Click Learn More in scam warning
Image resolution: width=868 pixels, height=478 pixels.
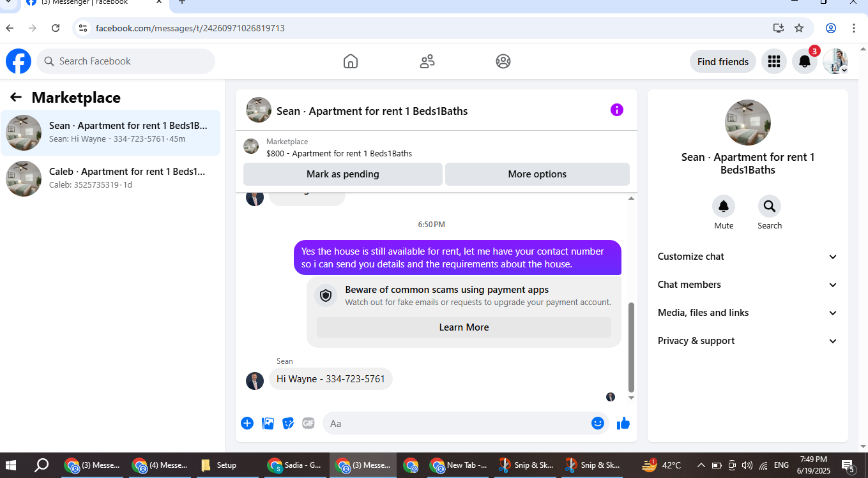point(464,327)
